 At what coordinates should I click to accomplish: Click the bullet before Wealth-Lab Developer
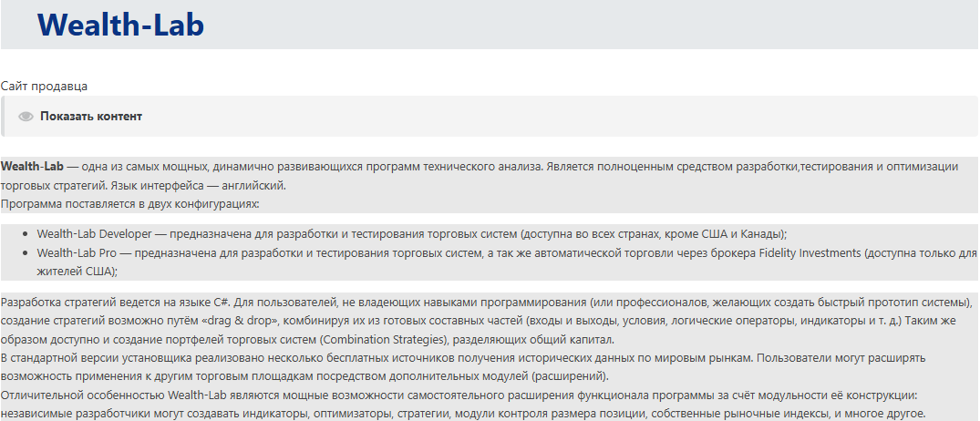(27, 234)
